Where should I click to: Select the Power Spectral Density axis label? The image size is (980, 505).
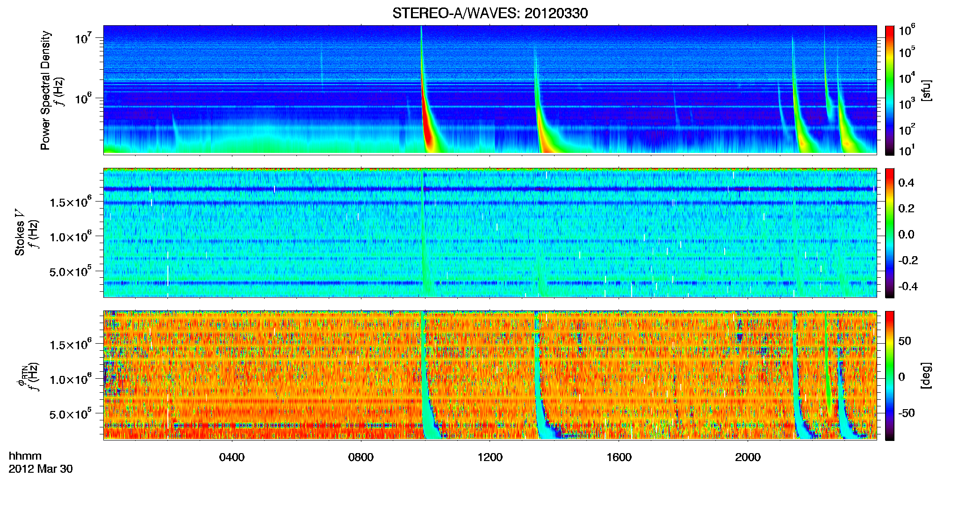(x=46, y=90)
